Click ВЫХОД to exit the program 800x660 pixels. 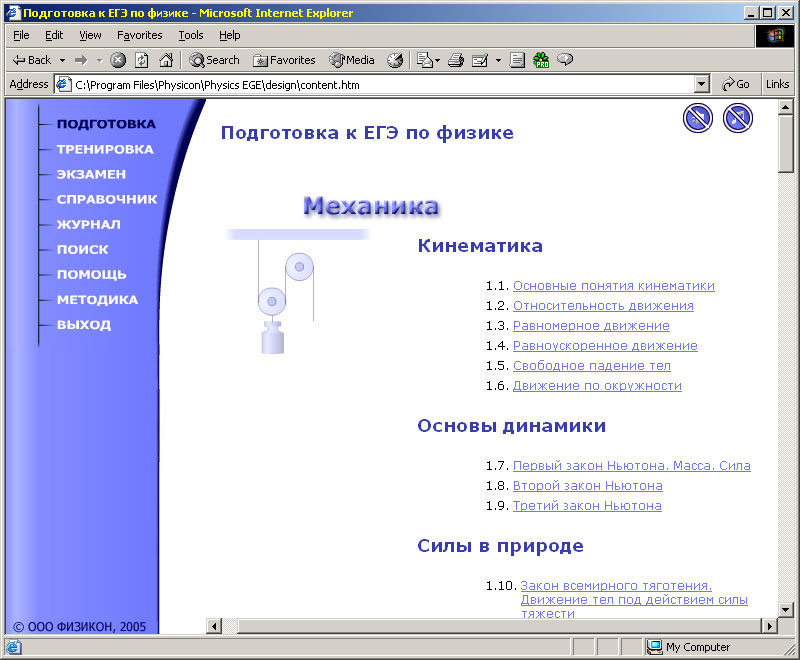coord(84,325)
